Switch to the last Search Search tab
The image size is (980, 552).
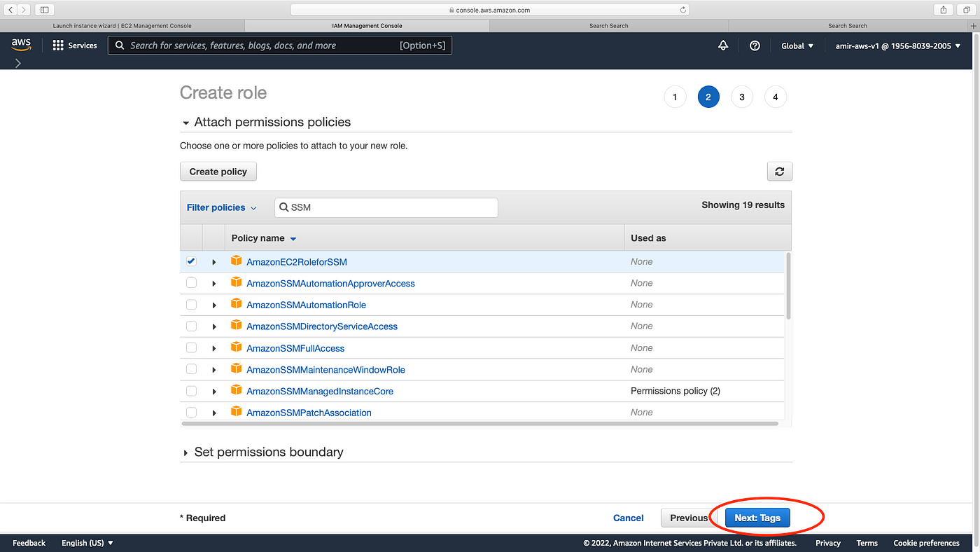point(848,26)
